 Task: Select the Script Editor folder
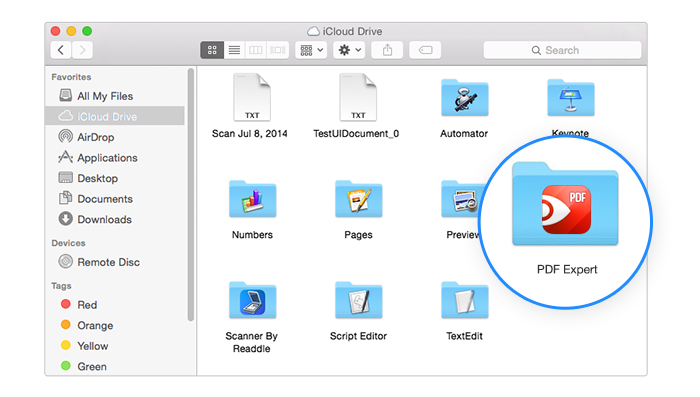pos(358,300)
